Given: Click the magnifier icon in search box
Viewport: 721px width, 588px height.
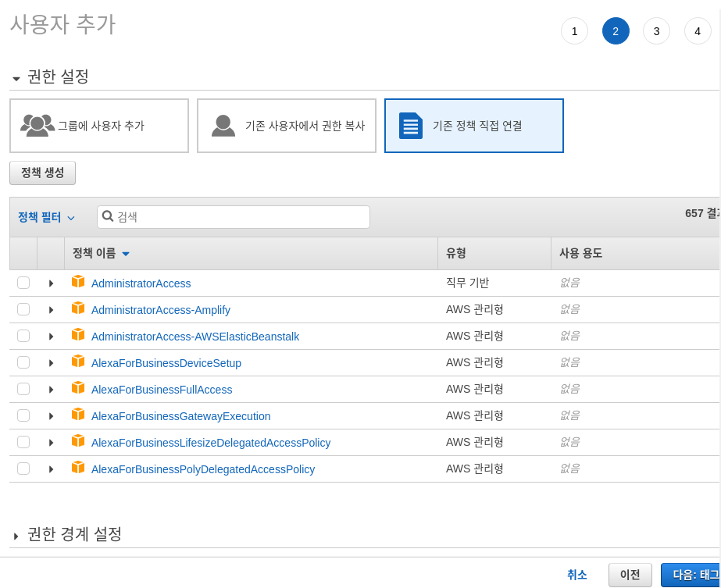Looking at the screenshot, I should tap(108, 216).
